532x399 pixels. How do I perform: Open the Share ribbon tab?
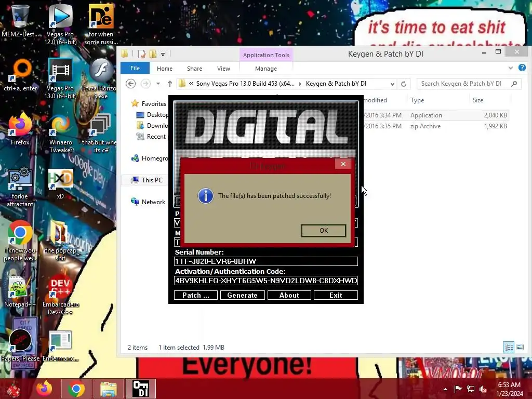click(x=194, y=69)
